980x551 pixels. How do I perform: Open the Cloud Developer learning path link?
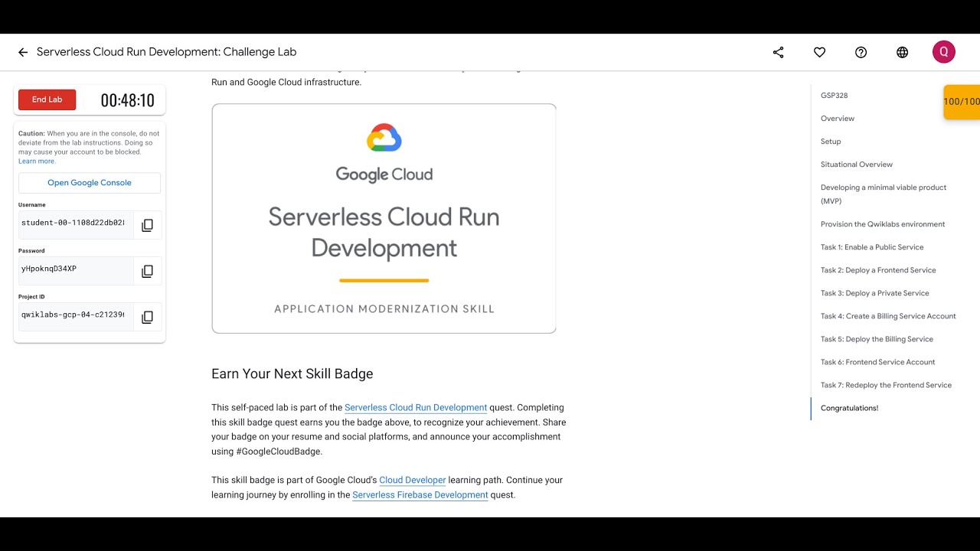413,481
